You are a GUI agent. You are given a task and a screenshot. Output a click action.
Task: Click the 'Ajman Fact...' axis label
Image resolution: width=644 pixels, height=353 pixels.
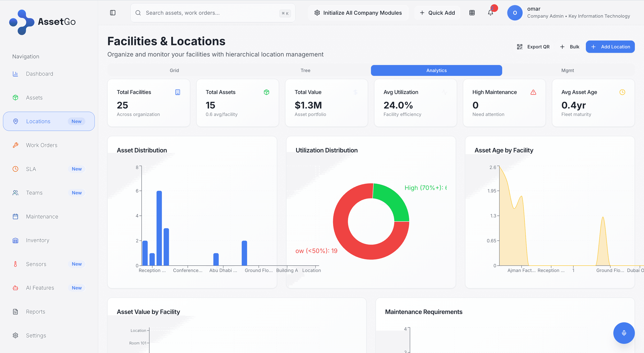(x=521, y=271)
